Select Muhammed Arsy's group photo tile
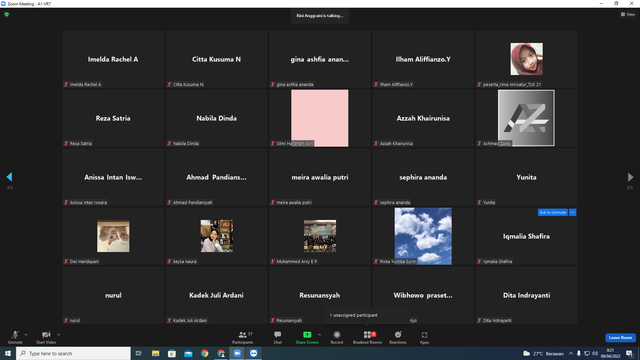Screen dimensions: 640x360 click(x=320, y=236)
